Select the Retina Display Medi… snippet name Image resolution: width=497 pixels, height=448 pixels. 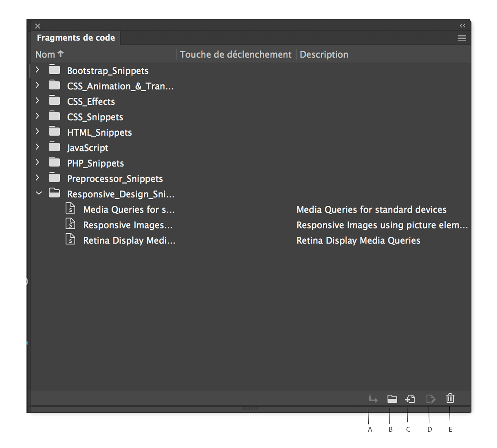click(129, 241)
